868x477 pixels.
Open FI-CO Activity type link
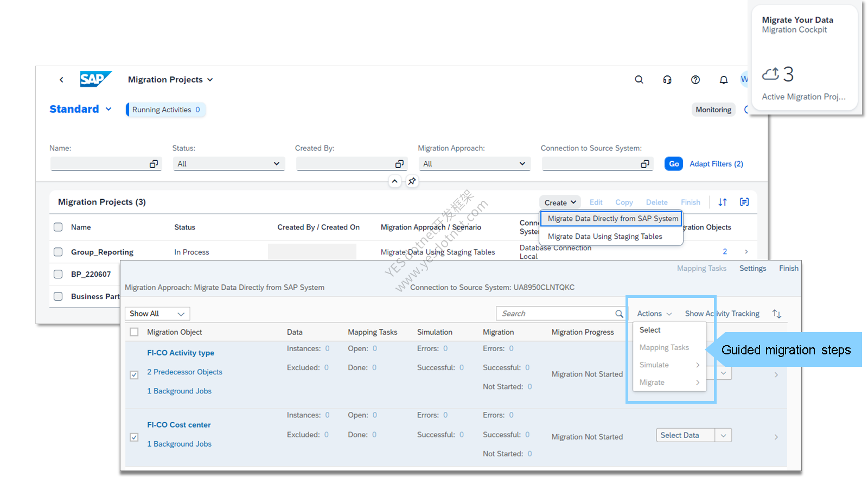click(181, 353)
